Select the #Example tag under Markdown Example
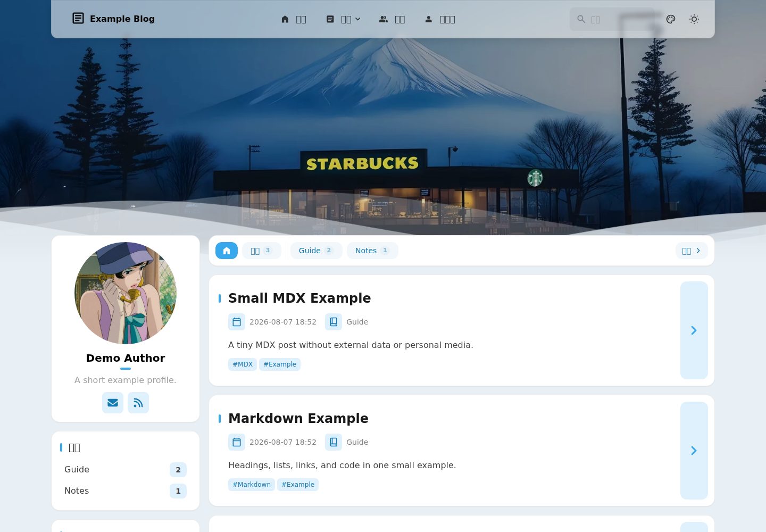766x532 pixels. click(298, 485)
